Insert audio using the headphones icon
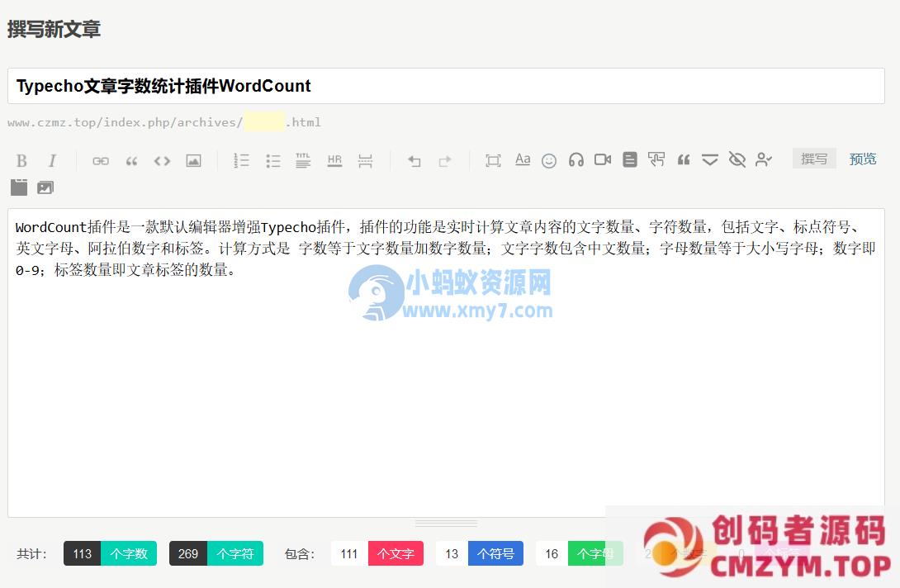 [x=576, y=159]
